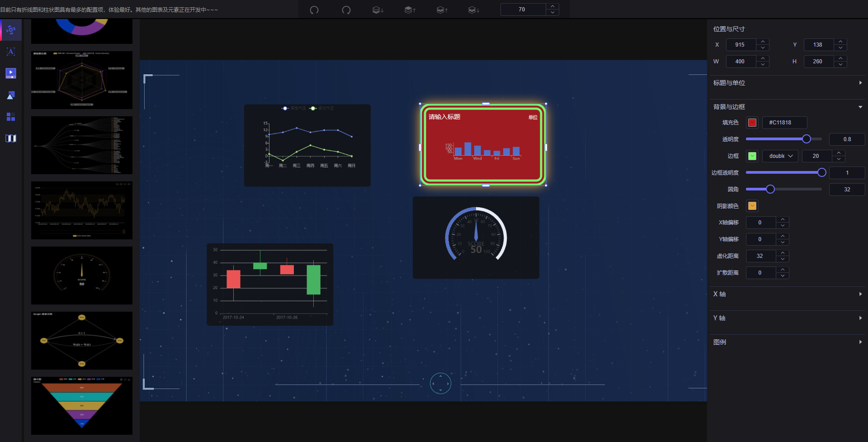Click the opacity value field showing 0.8
868x442 pixels.
click(x=847, y=139)
